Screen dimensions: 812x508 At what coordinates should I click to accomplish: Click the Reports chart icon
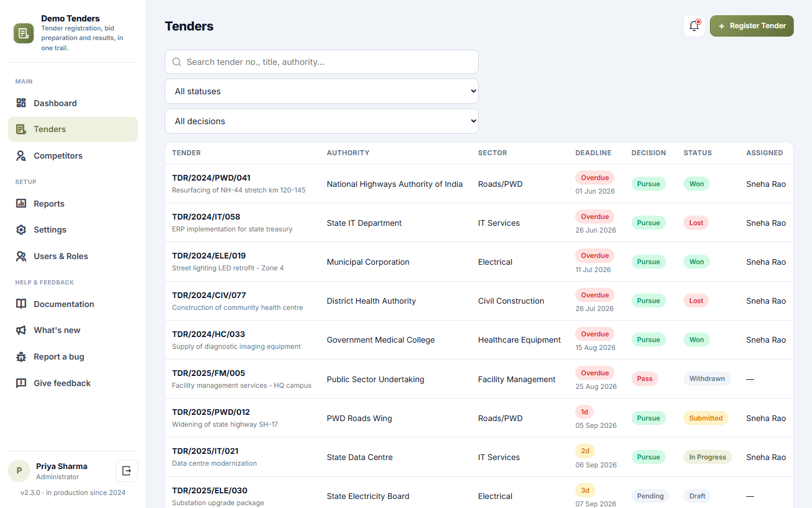(x=21, y=203)
